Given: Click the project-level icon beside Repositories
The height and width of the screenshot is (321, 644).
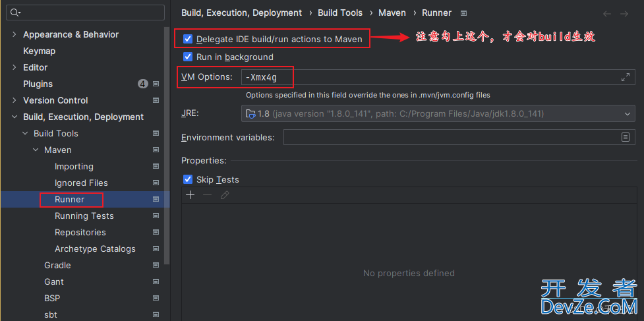Looking at the screenshot, I should [156, 232].
